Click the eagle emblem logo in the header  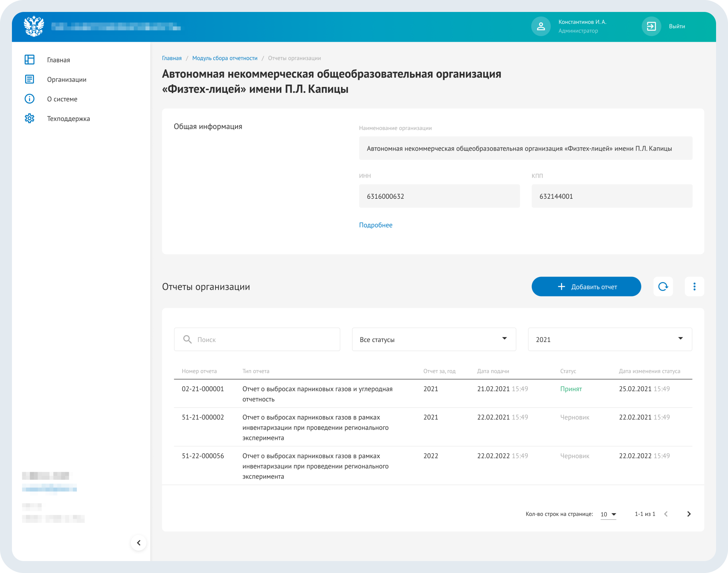[34, 26]
